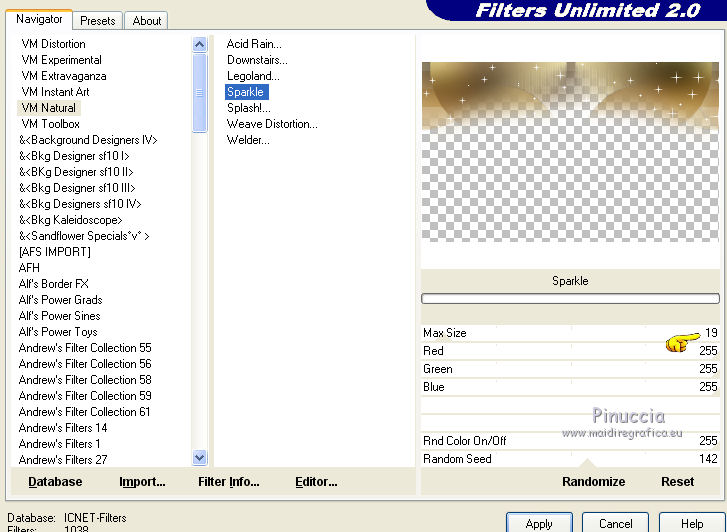Screen dimensions: 727x532
Task: Adjust the Red value slider
Action: pyautogui.click(x=570, y=351)
